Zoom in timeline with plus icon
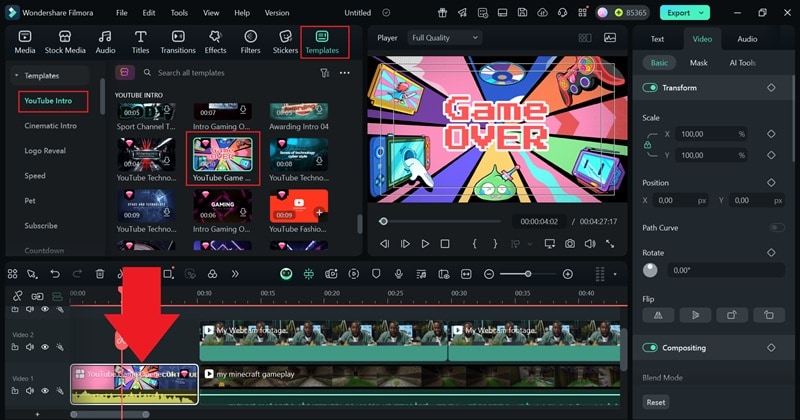Screen dimensions: 800x420 pyautogui.click(x=567, y=274)
